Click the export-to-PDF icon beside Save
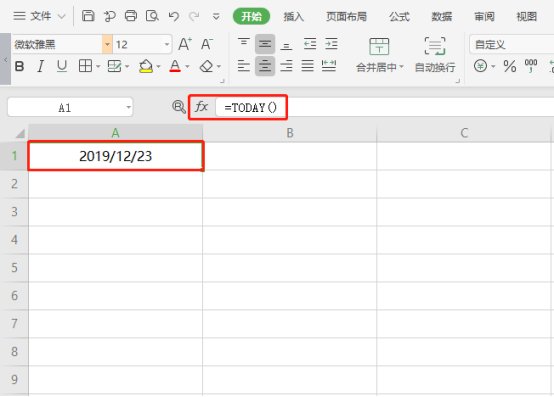Viewport: 554px width, 397px height. 110,16
